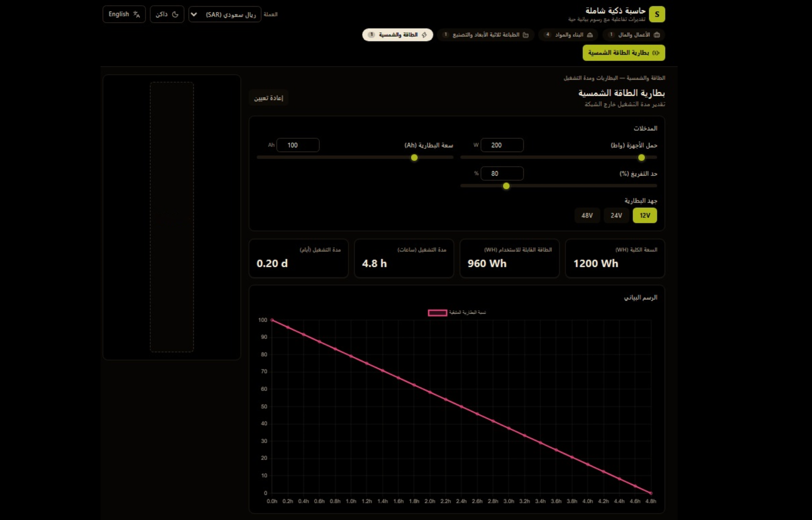
Task: Click the 960 Wh usable energy card
Action: point(509,258)
